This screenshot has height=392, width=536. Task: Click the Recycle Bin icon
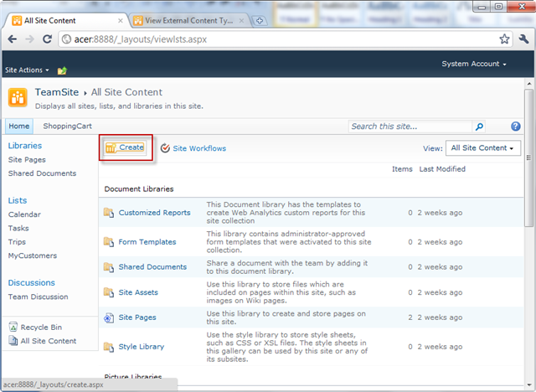point(13,327)
